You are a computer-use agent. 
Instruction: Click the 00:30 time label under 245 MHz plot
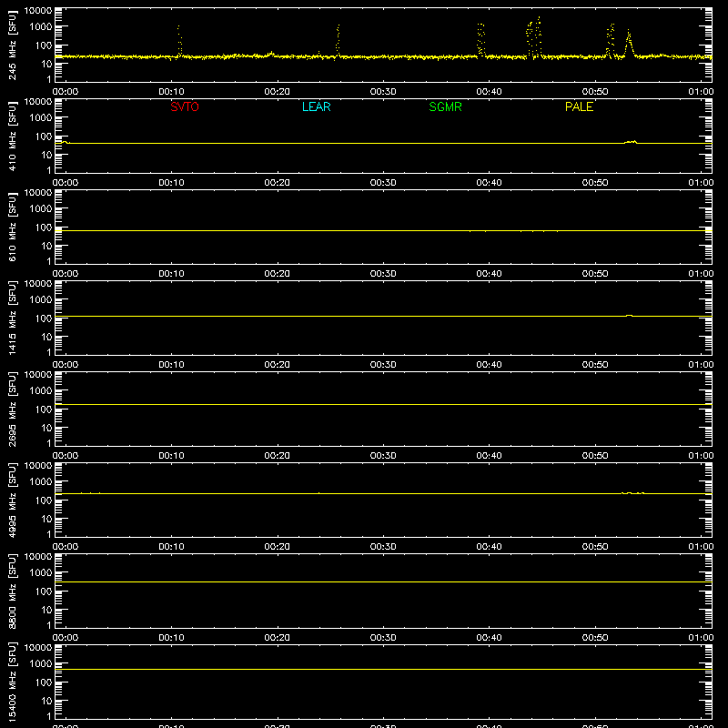click(x=383, y=92)
